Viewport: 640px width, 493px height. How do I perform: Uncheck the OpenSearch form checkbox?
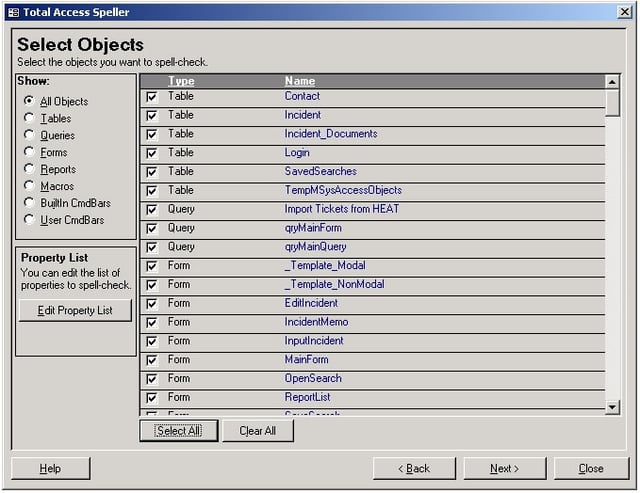pyautogui.click(x=152, y=379)
